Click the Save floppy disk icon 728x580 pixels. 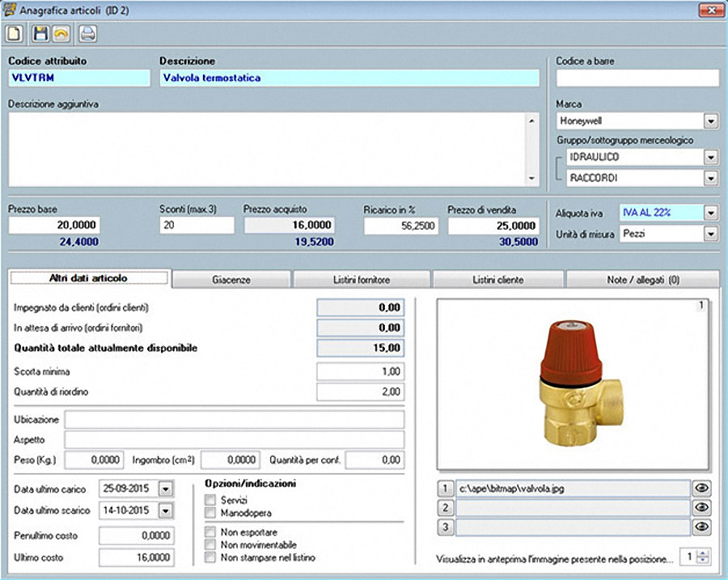[40, 33]
